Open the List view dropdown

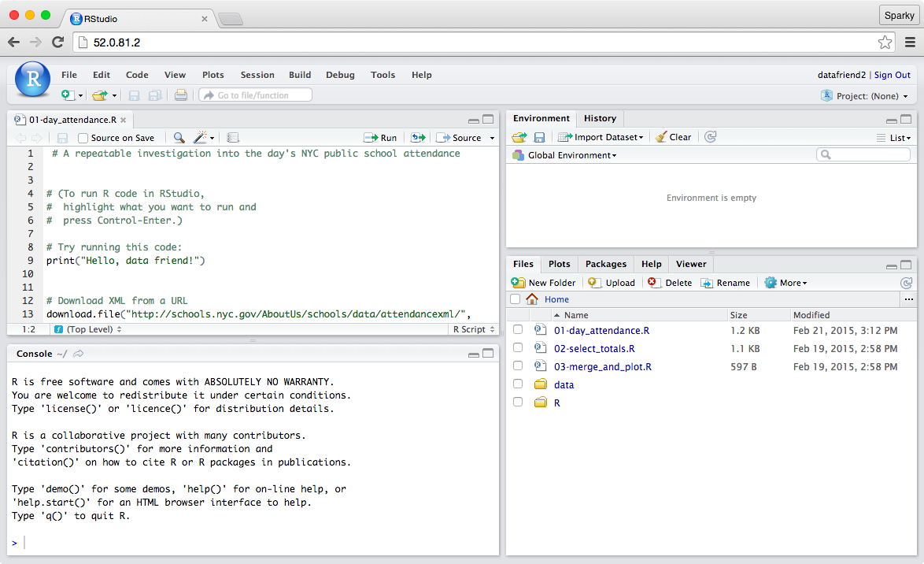pyautogui.click(x=893, y=138)
